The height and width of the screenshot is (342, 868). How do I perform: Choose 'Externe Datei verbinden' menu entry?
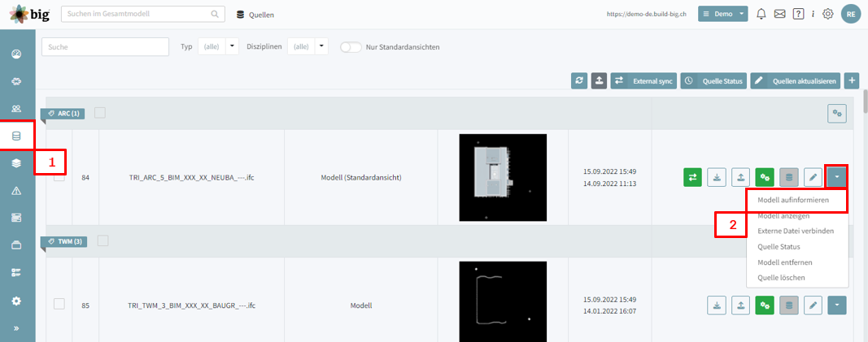(x=796, y=231)
